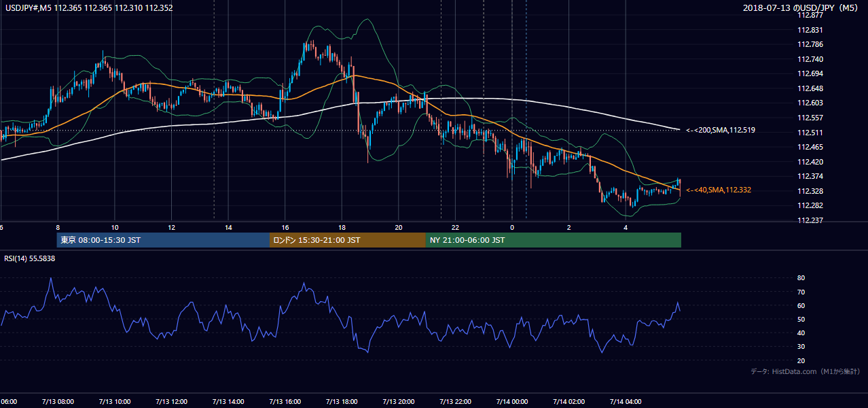This screenshot has height=408, width=868.
Task: Click the RSI 50 level label
Action: tap(801, 319)
